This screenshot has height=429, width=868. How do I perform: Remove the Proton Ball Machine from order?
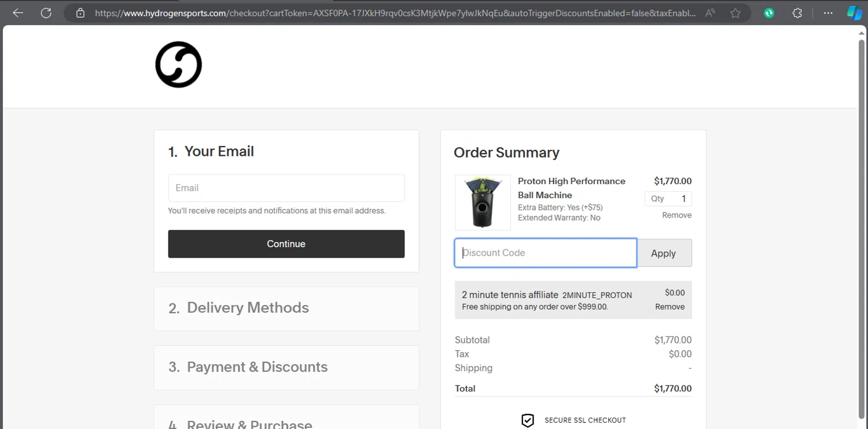point(677,215)
